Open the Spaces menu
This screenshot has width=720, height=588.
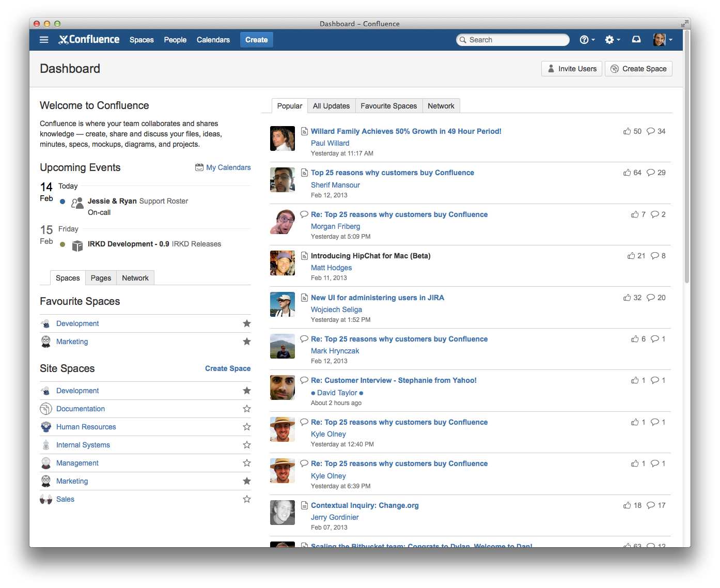[142, 40]
